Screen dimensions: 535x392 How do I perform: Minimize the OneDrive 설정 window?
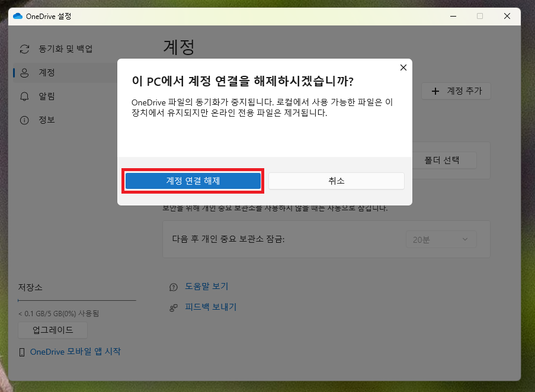click(x=453, y=16)
